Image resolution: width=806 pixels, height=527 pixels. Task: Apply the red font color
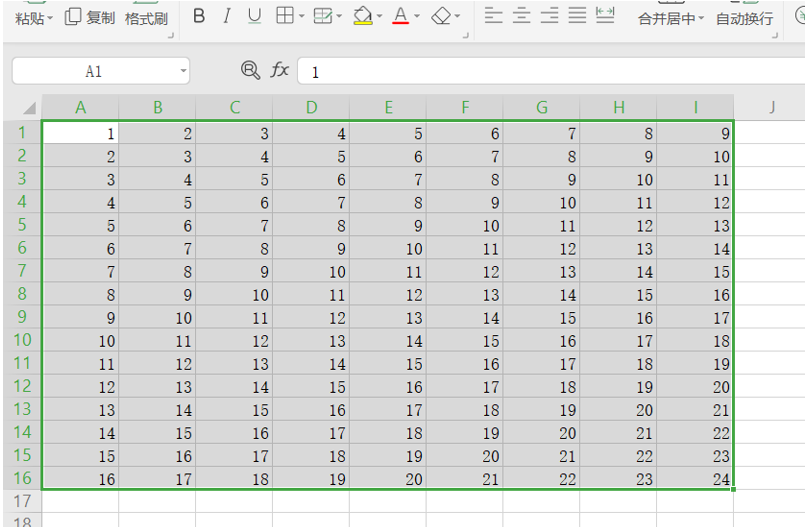point(401,16)
